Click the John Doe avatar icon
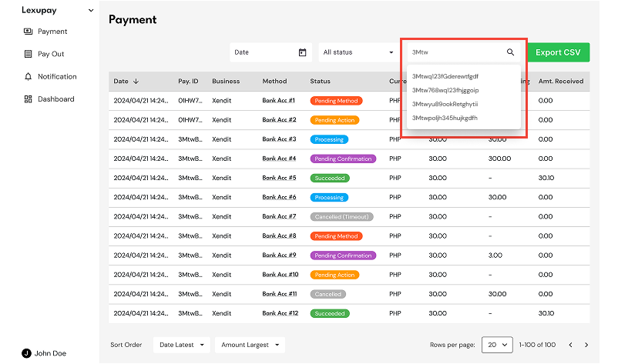Screen dimensions: 618x364 click(26, 353)
